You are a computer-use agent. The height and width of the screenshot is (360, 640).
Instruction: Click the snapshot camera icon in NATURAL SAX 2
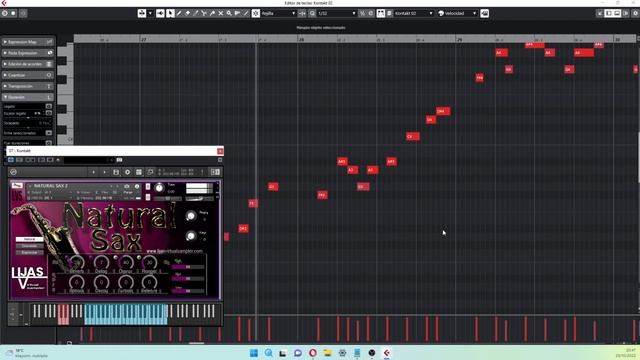(x=127, y=187)
